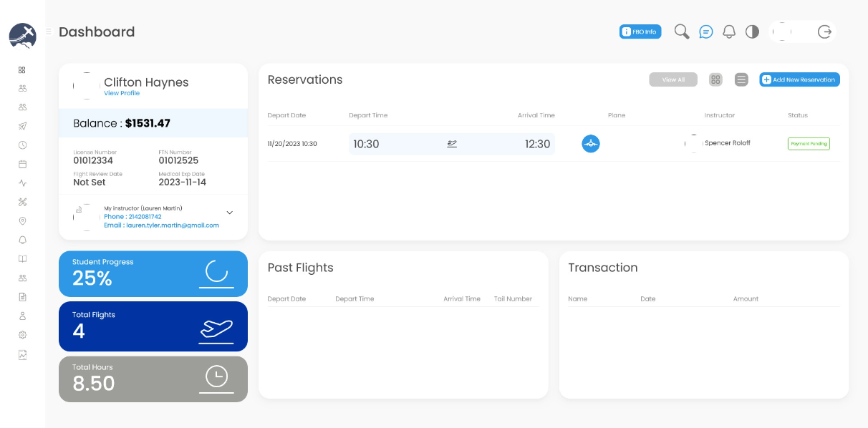Switch reservations to list view
Screen dimensions: 868x428
pos(741,79)
